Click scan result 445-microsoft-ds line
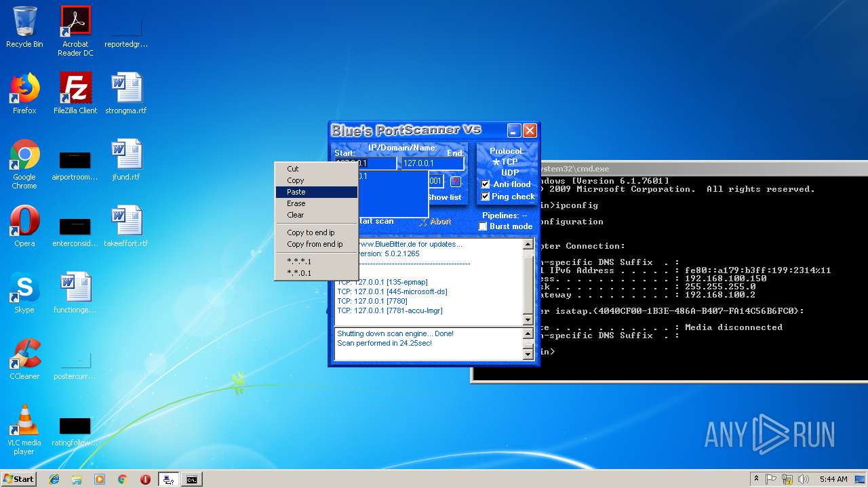 (x=392, y=291)
